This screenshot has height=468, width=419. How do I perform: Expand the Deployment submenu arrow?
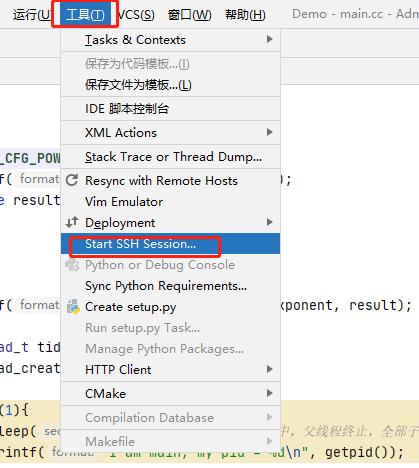(x=270, y=222)
